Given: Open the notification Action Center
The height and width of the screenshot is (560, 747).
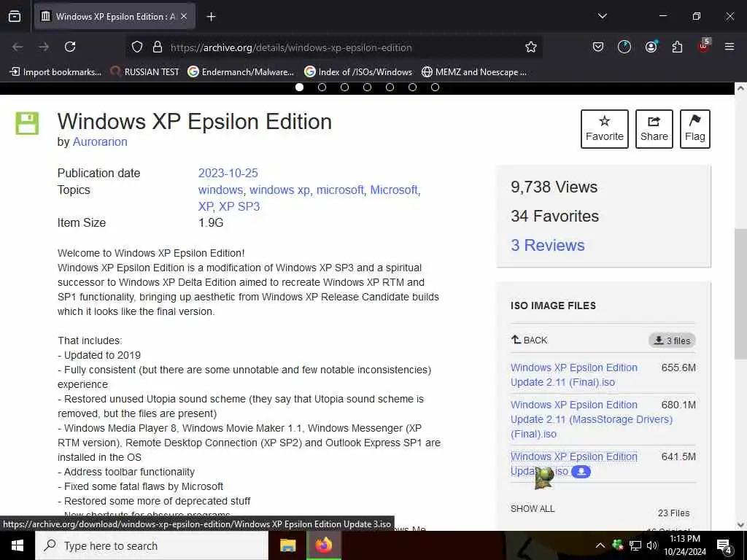Looking at the screenshot, I should pyautogui.click(x=724, y=546).
